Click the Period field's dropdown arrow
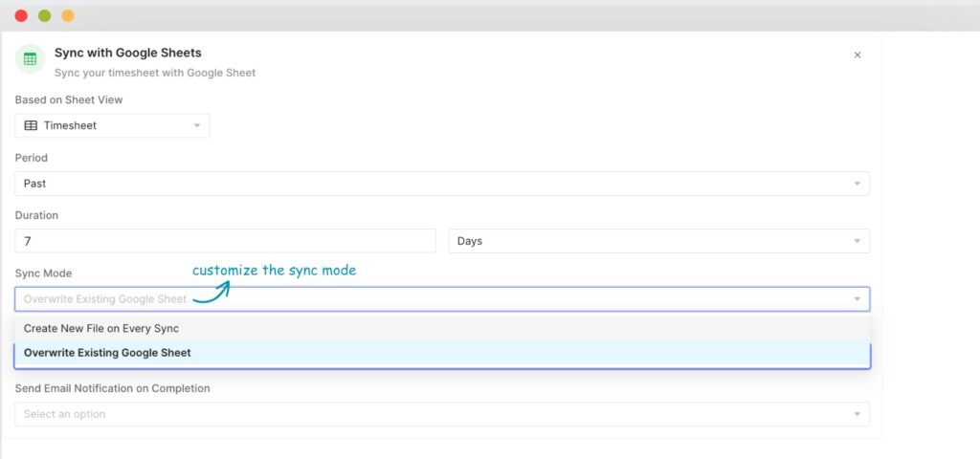The width and height of the screenshot is (980, 459). 857,184
